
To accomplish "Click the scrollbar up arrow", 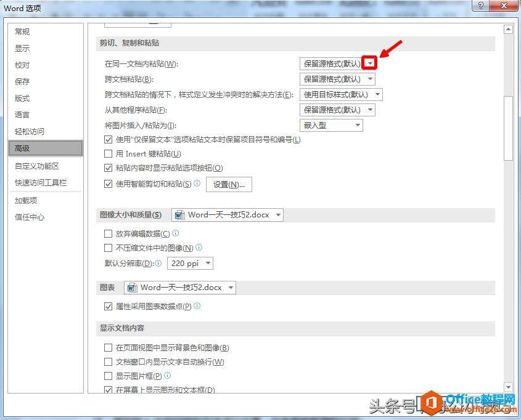I will click(x=508, y=30).
